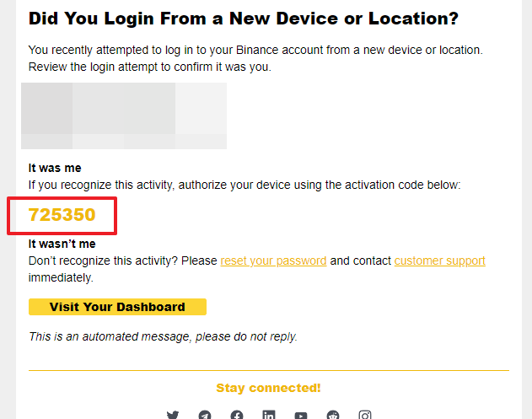The width and height of the screenshot is (532, 419).
Task: Click the Visit Your Dashboard button
Action: point(117,307)
